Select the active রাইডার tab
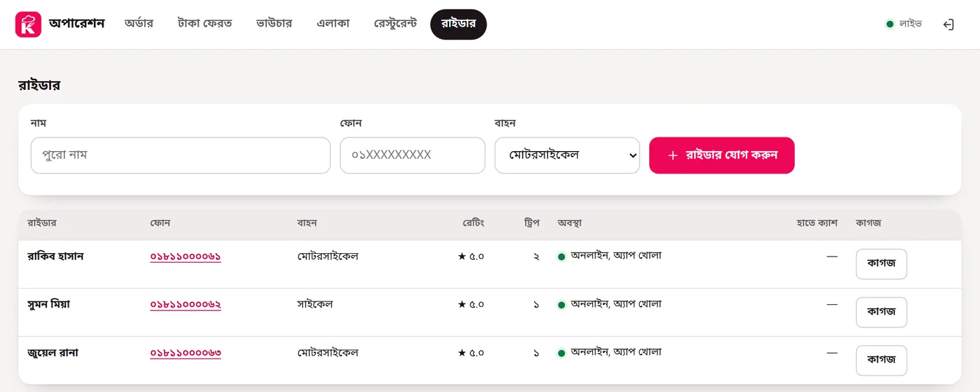980x392 pixels. coord(459,24)
